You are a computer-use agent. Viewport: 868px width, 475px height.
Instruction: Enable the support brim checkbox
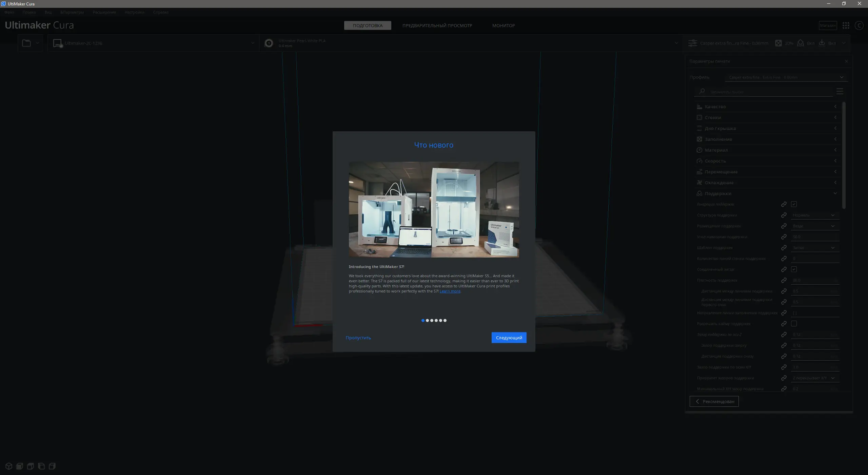794,324
